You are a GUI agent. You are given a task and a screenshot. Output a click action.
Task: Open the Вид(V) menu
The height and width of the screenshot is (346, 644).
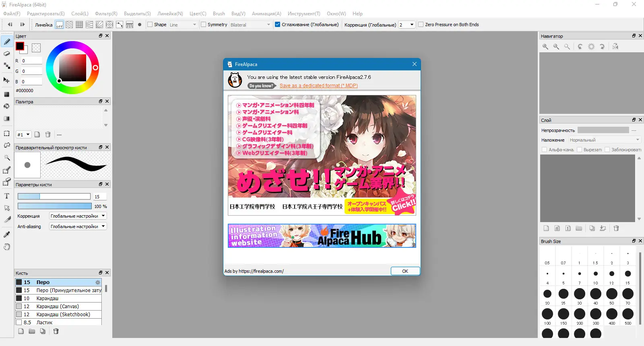pyautogui.click(x=238, y=14)
